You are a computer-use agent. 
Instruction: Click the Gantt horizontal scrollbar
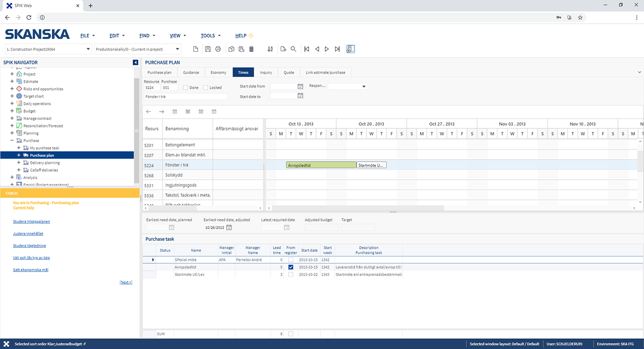click(x=357, y=208)
